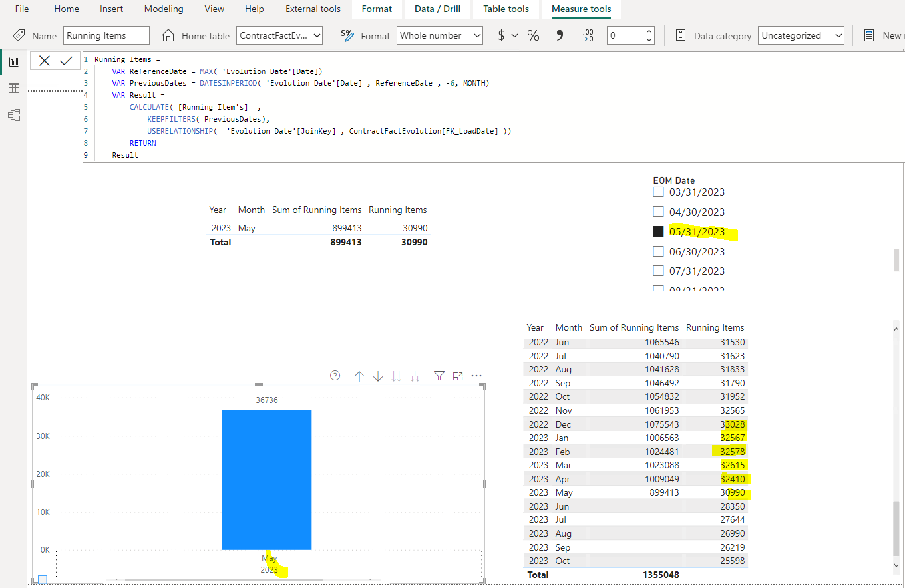The width and height of the screenshot is (905, 588).
Task: Open the chart's filter funnel icon
Action: 439,376
